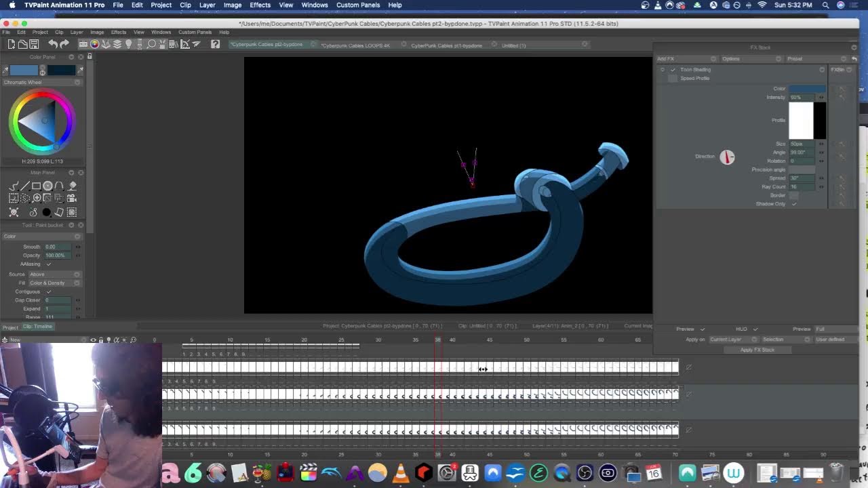Click the Clip: Timeline button

click(x=38, y=327)
